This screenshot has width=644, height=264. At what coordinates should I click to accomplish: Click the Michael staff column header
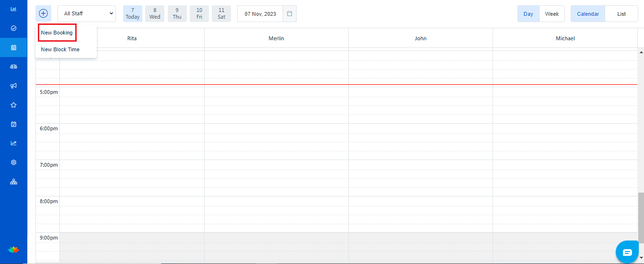point(565,38)
